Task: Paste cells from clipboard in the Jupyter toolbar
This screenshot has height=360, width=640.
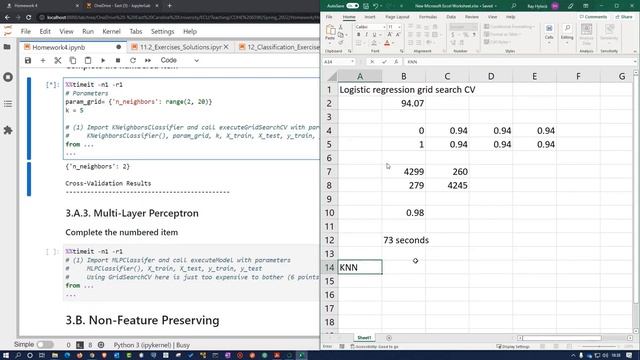Action: [x=88, y=60]
